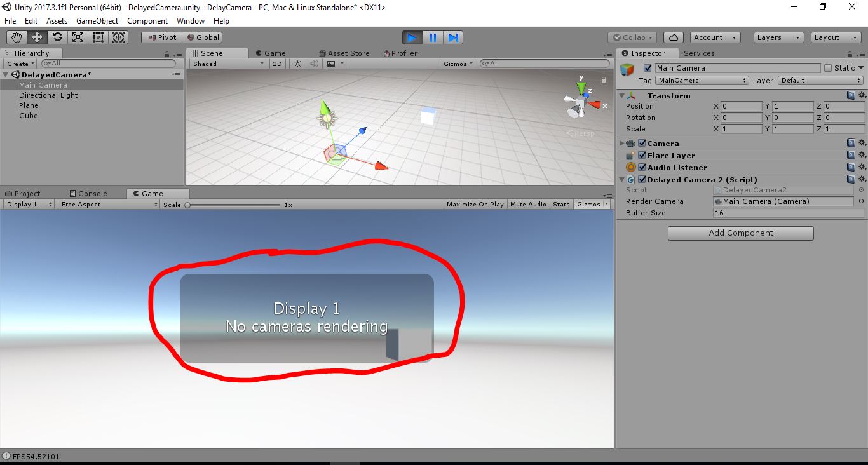Open Transform component gear settings
The height and width of the screenshot is (465, 868).
click(x=862, y=96)
